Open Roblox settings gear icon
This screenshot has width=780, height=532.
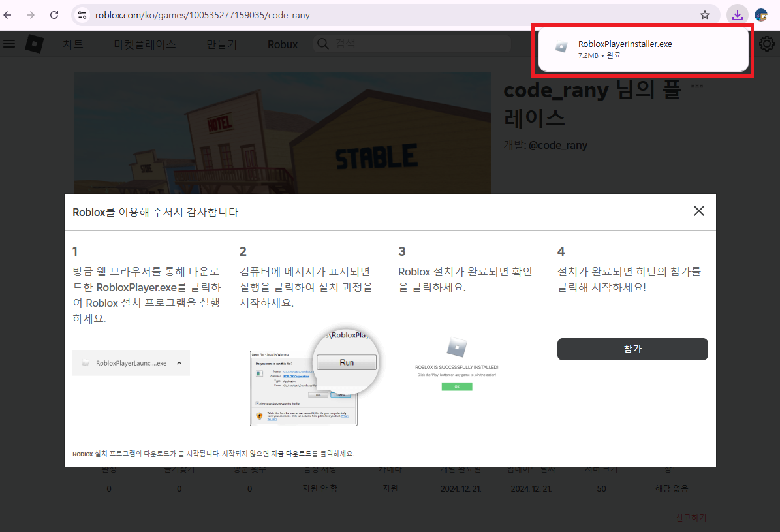point(766,44)
